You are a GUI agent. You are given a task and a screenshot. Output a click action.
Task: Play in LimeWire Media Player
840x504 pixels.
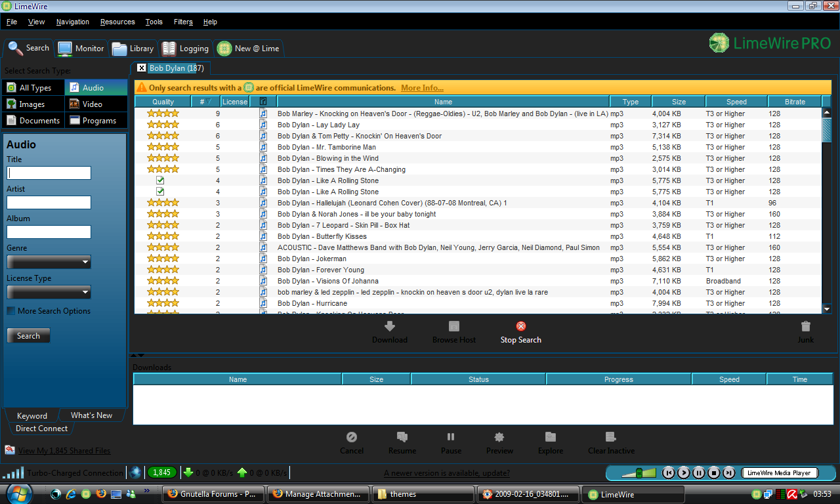[683, 472]
